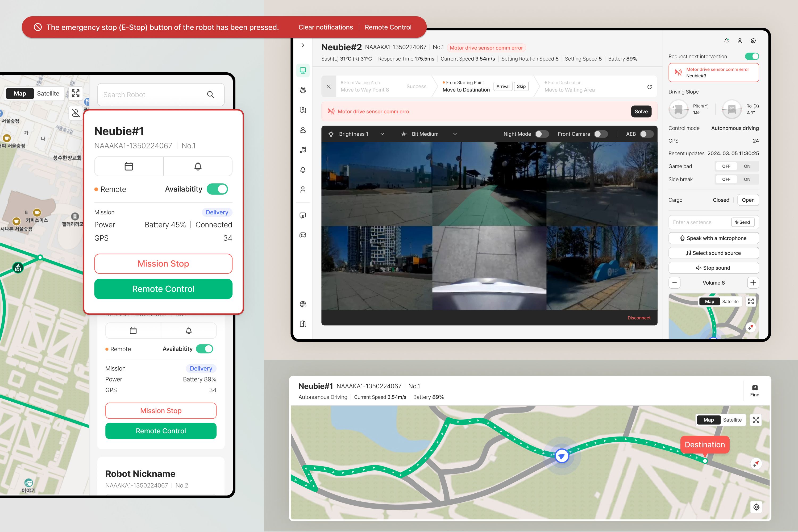Open the Brightness 1 dropdown
The width and height of the screenshot is (798, 532).
pos(356,134)
